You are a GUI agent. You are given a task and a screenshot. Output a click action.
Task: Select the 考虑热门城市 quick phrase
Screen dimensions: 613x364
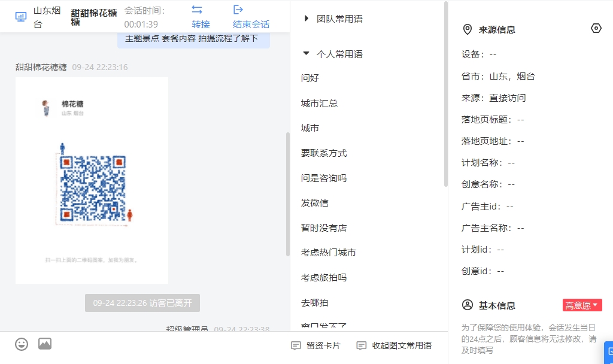click(x=329, y=253)
